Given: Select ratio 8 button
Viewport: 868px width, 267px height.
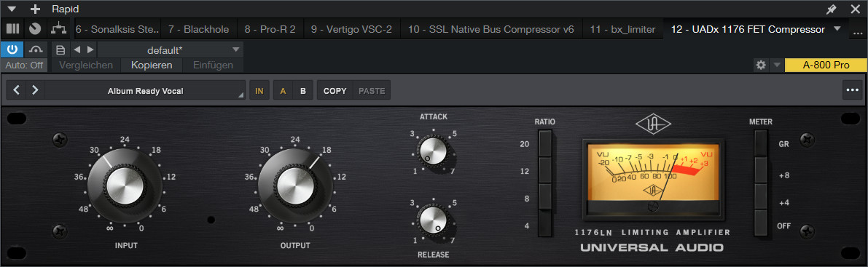Looking at the screenshot, I should tap(545, 197).
